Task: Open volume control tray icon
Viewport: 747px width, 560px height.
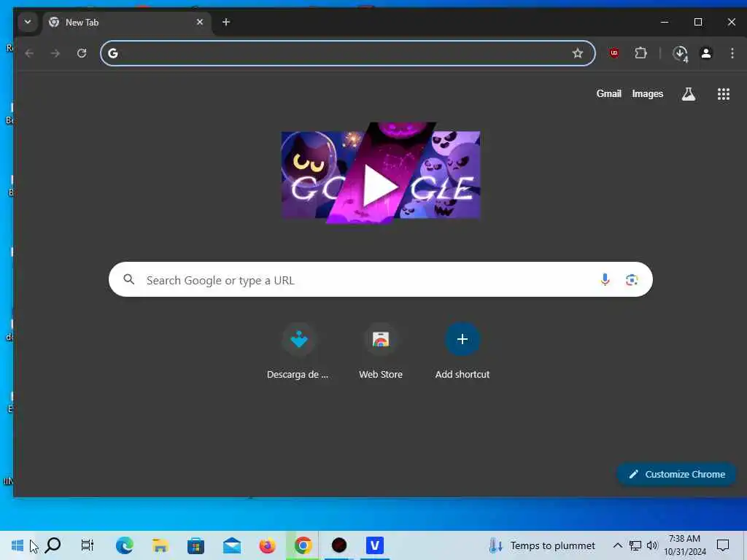Action: [x=652, y=545]
